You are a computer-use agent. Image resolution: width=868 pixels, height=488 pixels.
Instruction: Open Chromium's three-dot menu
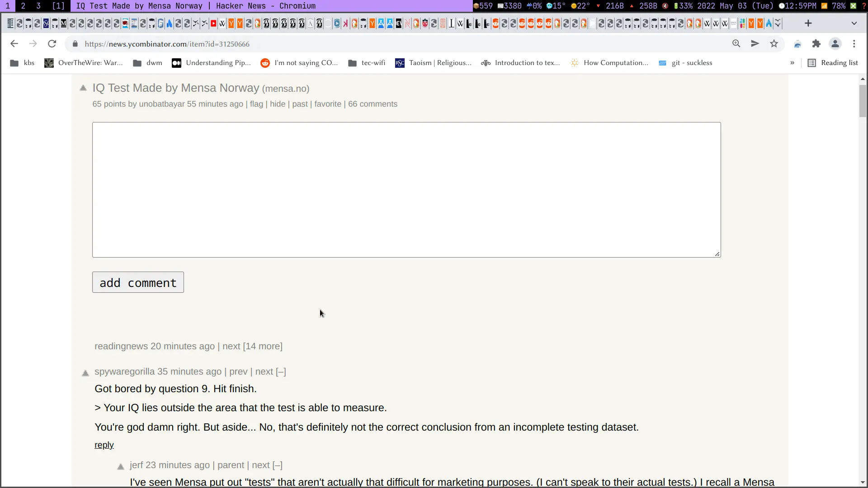854,44
